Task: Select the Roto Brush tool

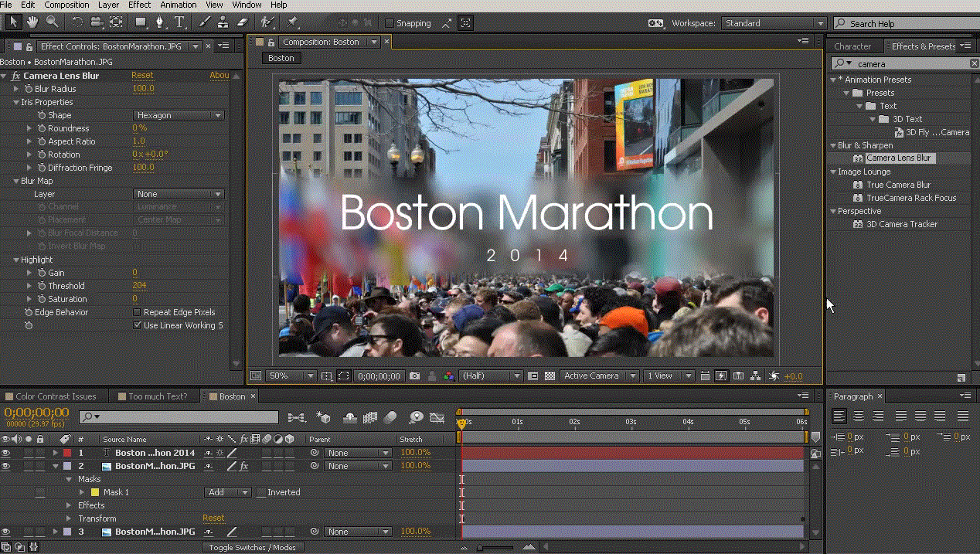Action: [267, 22]
